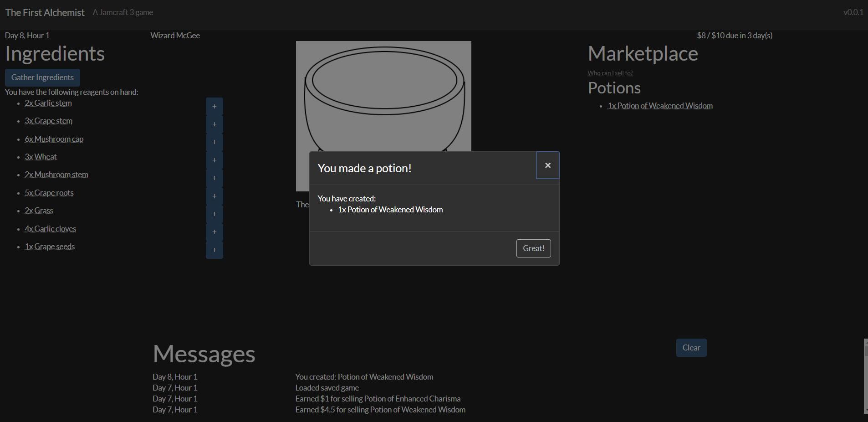This screenshot has width=868, height=422.
Task: Click the Messages scrollbar
Action: point(865,376)
